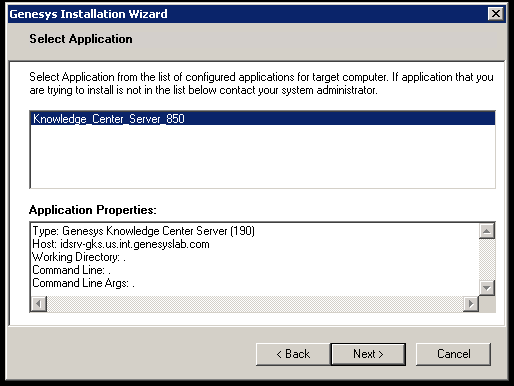
Task: Click the Next > button
Action: 368,354
